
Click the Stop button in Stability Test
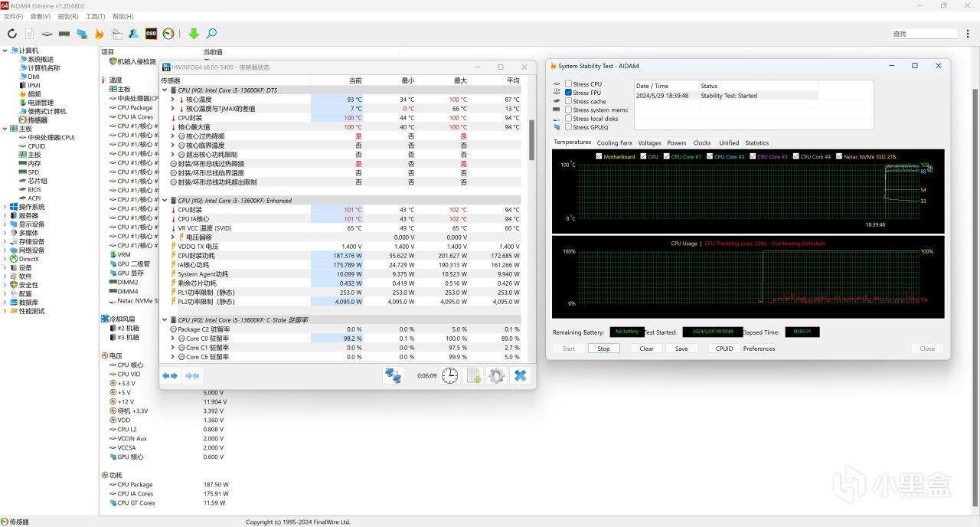[x=604, y=349]
